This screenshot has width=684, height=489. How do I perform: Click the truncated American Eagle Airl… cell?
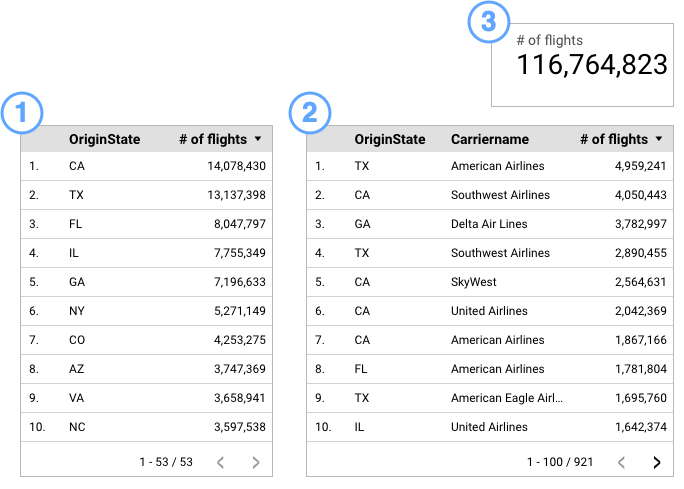pos(507,398)
